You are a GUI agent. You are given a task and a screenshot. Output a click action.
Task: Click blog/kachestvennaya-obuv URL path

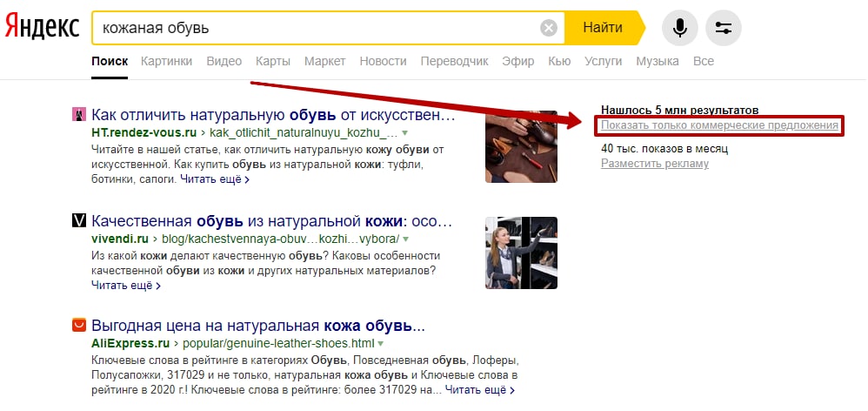pyautogui.click(x=280, y=239)
